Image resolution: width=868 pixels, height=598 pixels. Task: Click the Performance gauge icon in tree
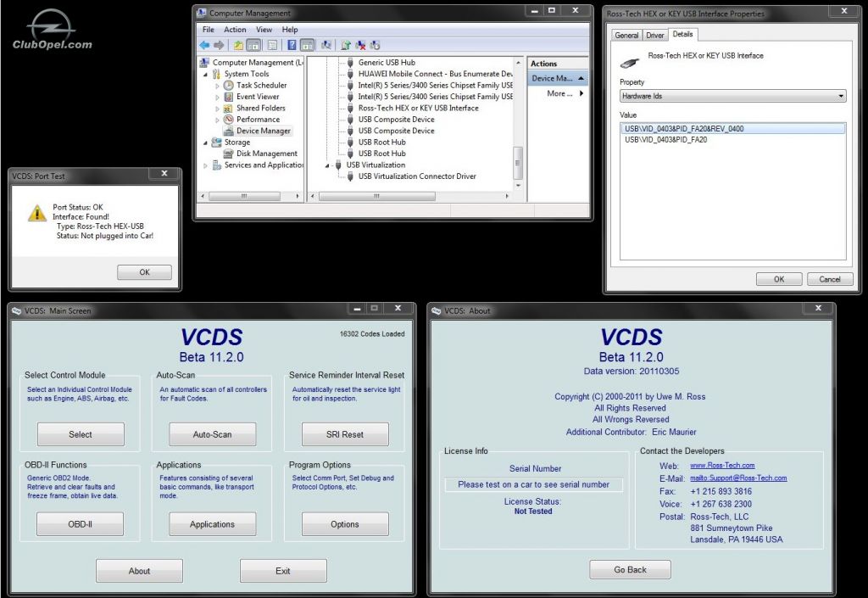coord(229,119)
